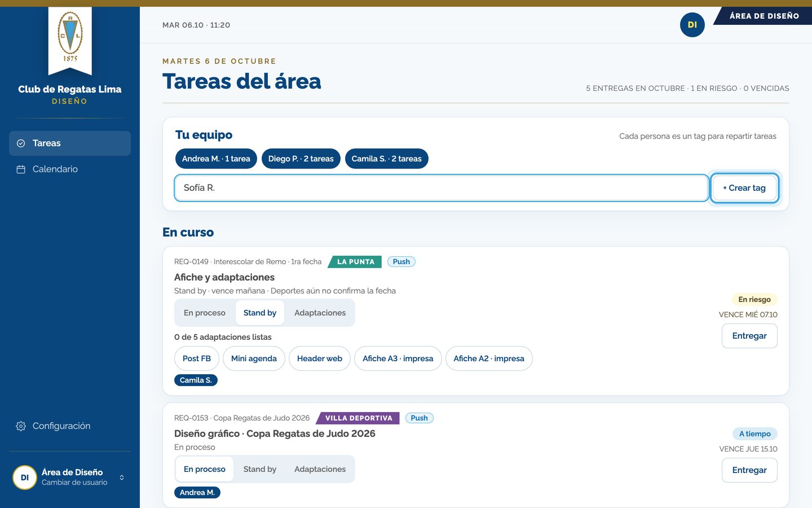Click the DI avatar in the sidebar footer
The width and height of the screenshot is (812, 508).
click(25, 478)
